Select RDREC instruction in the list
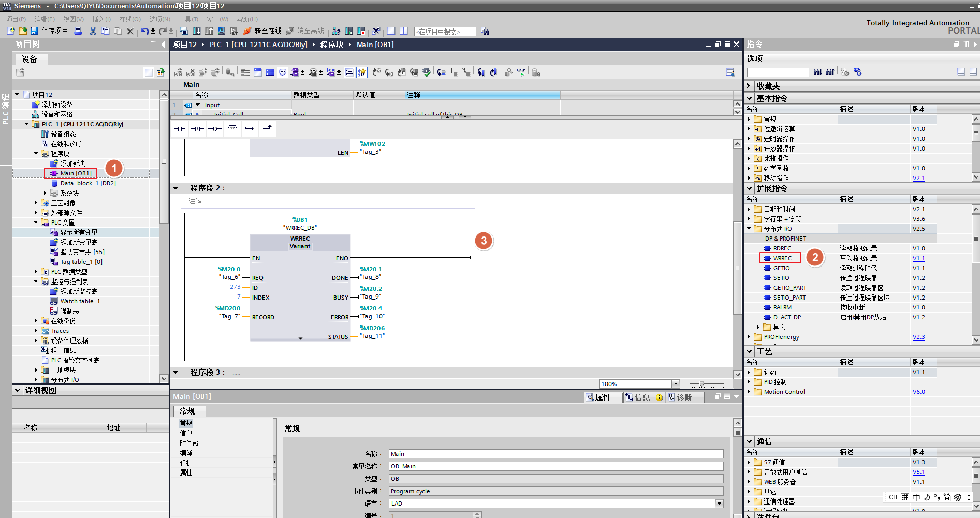Screen dimensions: 980x518 coord(782,248)
